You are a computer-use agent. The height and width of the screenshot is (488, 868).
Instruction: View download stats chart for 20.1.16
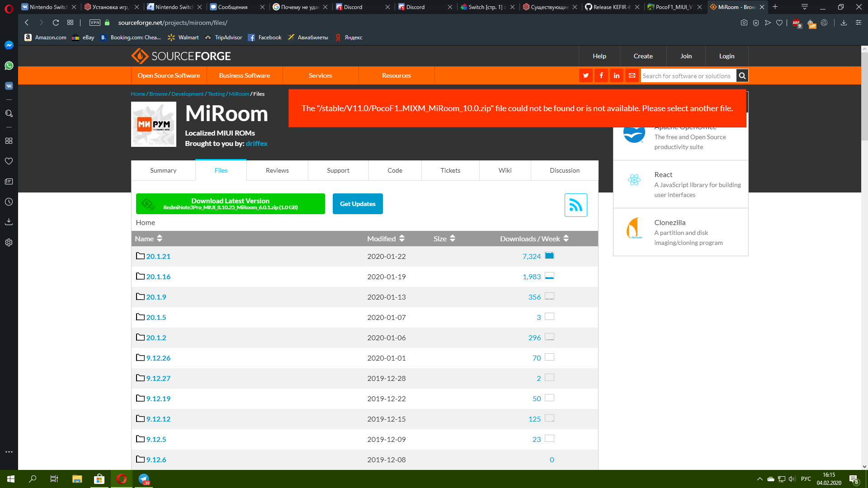tap(549, 276)
